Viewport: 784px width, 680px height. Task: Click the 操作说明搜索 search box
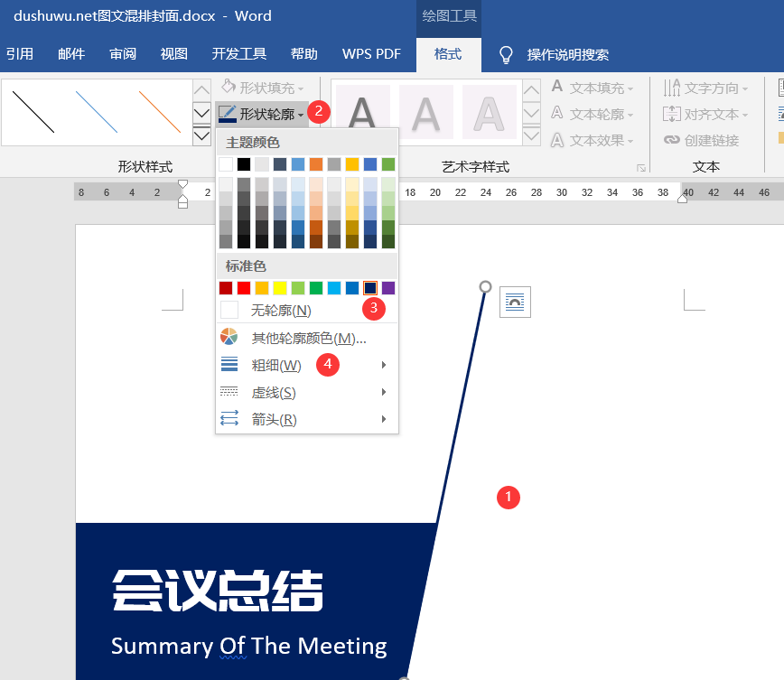(567, 54)
